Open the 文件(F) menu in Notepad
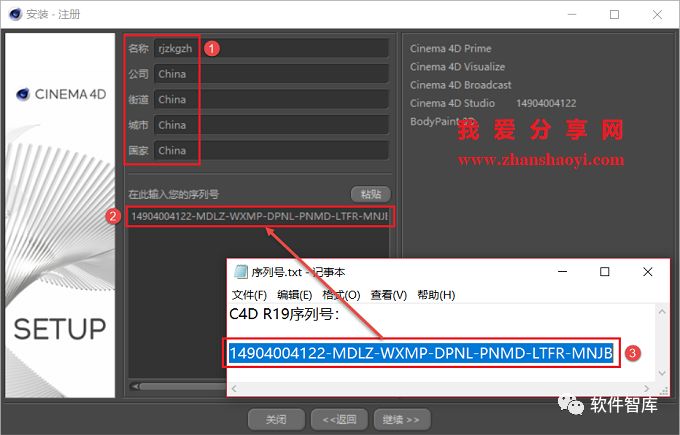The height and width of the screenshot is (435, 680). tap(249, 295)
